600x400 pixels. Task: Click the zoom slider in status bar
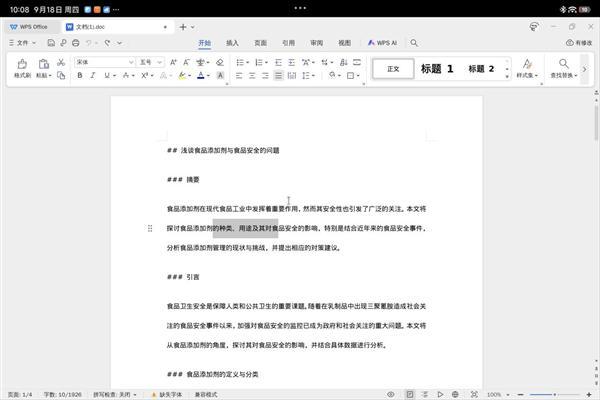(545, 394)
